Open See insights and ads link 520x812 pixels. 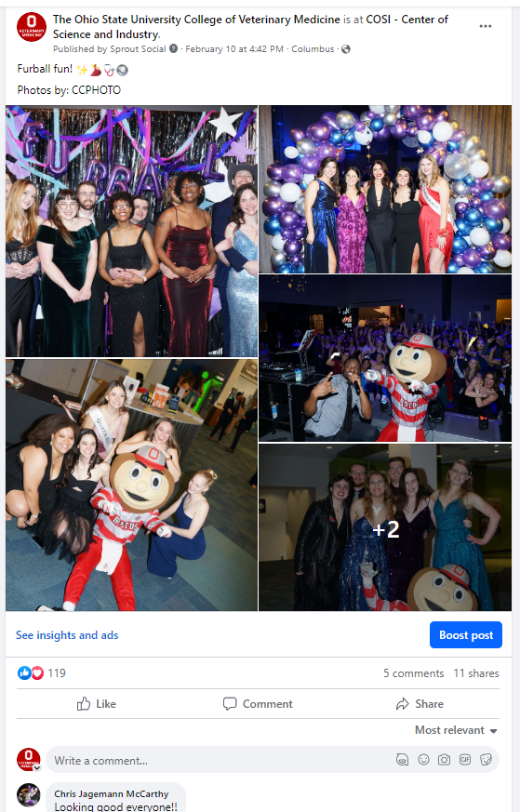(67, 635)
